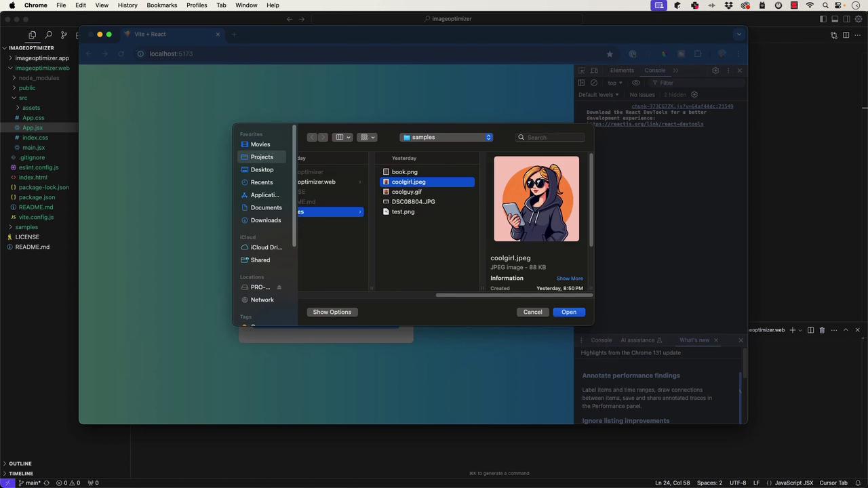This screenshot has height=488, width=868.
Task: Click the Open button in file dialog
Action: 569,312
